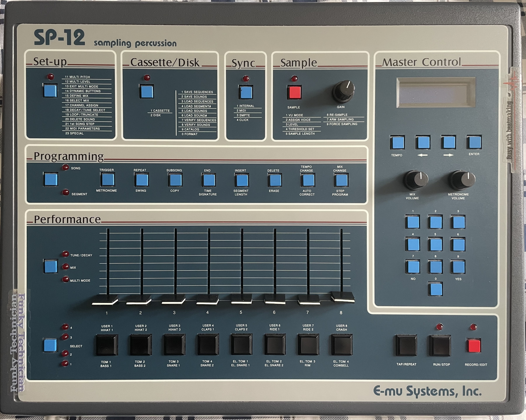
Task: Push the Insert/Segment Length button
Action: pos(242,180)
